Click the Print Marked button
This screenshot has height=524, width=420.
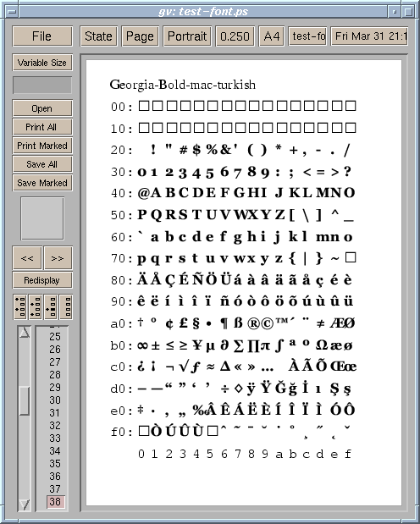42,146
